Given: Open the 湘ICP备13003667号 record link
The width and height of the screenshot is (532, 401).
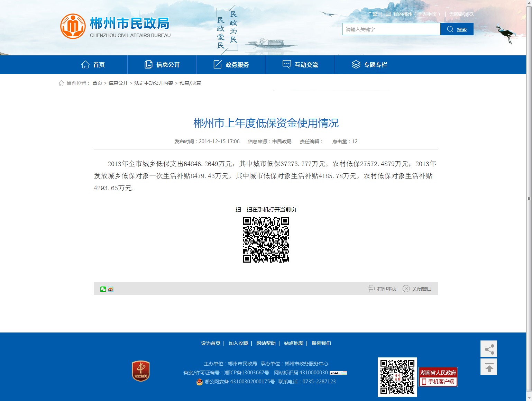Looking at the screenshot, I should point(247,373).
